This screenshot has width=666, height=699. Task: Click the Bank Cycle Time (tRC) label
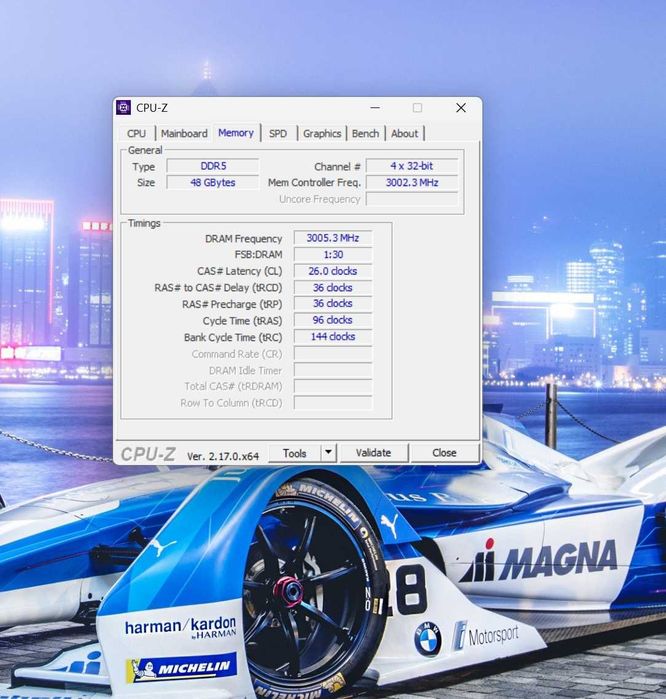click(x=233, y=337)
